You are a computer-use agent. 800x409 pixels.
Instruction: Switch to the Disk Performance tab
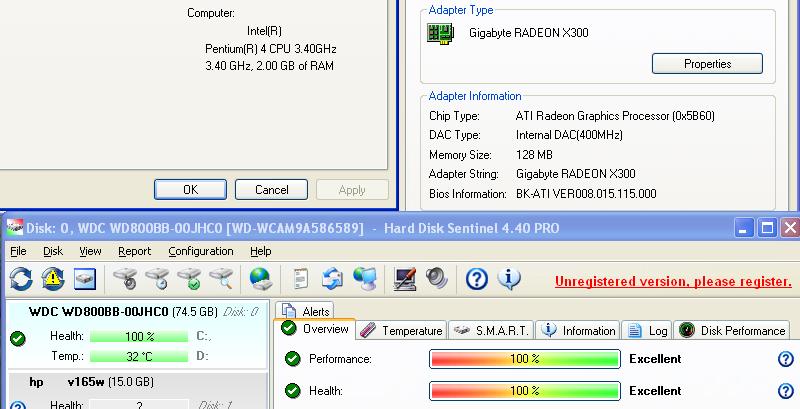pos(732,330)
